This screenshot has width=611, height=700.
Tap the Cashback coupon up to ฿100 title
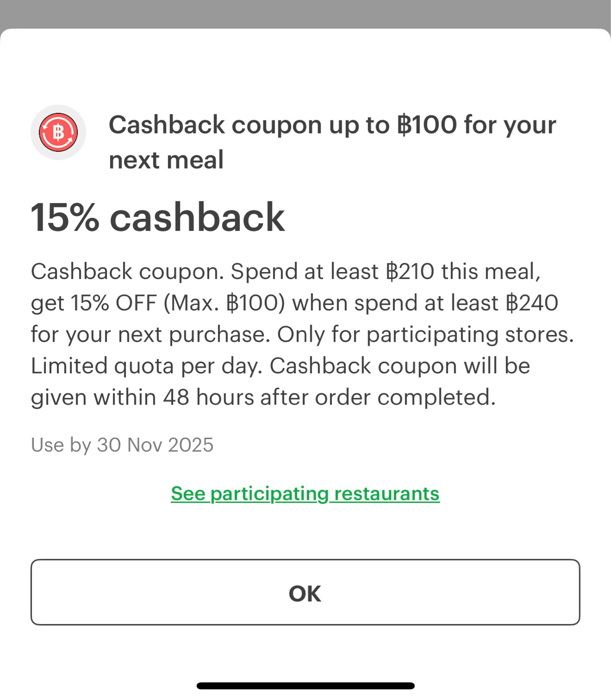[332, 142]
